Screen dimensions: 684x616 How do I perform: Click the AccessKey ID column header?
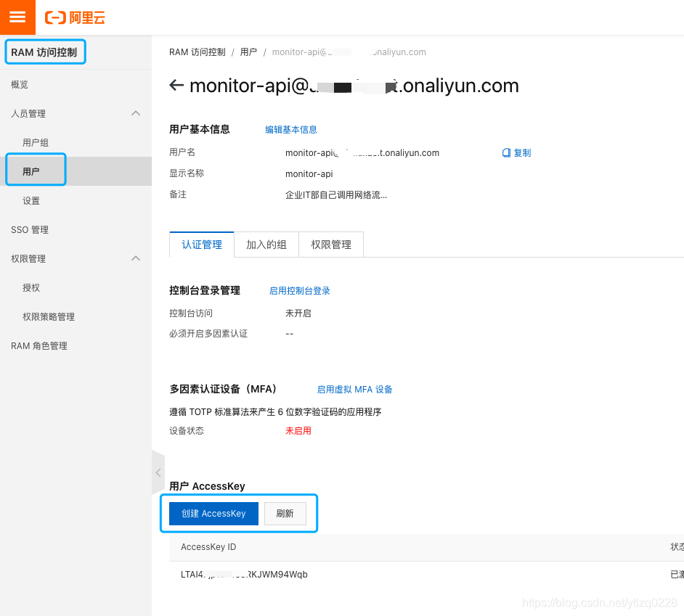click(208, 546)
